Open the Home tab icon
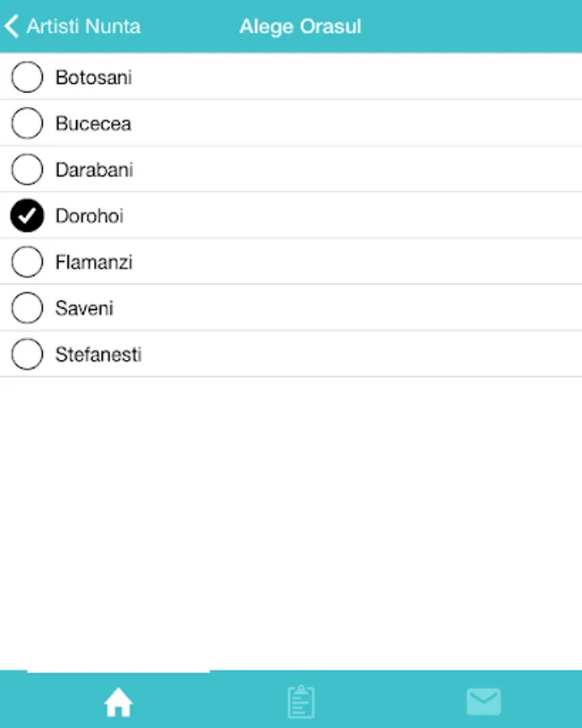Image resolution: width=582 pixels, height=728 pixels. 118,702
